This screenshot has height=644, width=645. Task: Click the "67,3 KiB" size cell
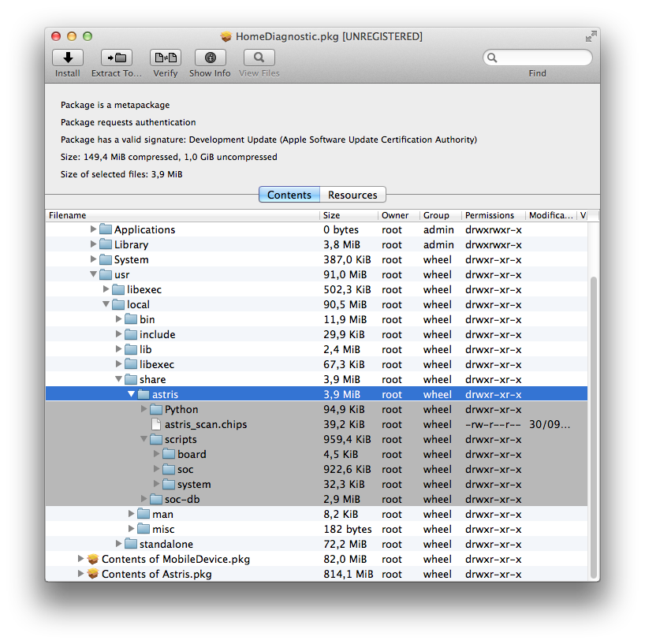point(344,364)
